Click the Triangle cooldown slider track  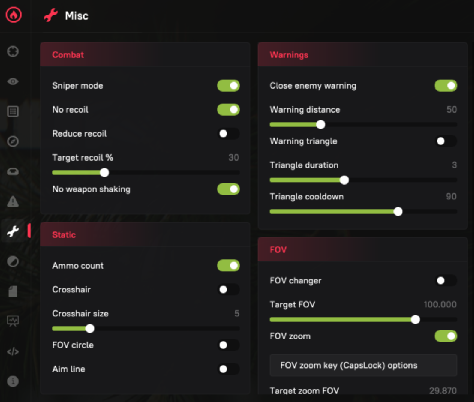[x=363, y=212]
